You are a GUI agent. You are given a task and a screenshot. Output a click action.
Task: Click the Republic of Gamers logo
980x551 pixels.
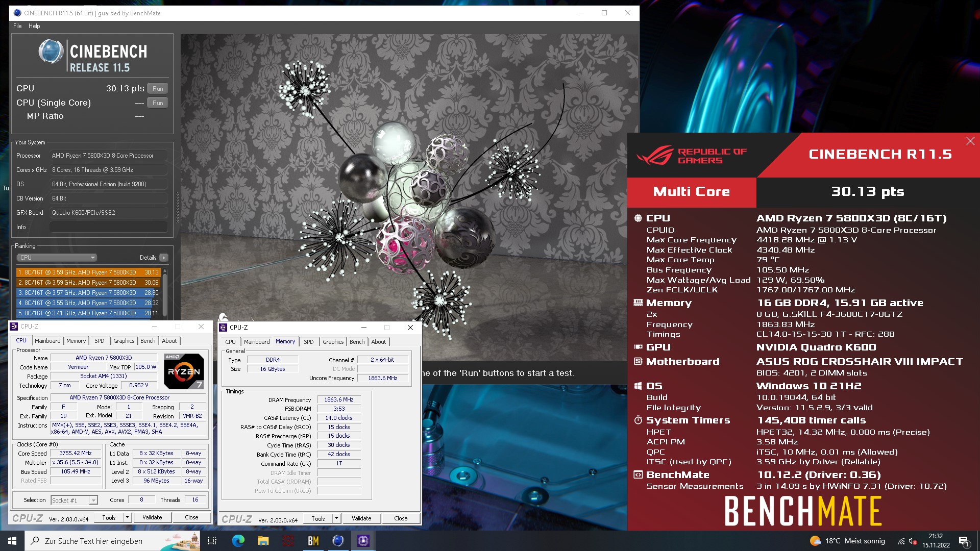pos(692,156)
